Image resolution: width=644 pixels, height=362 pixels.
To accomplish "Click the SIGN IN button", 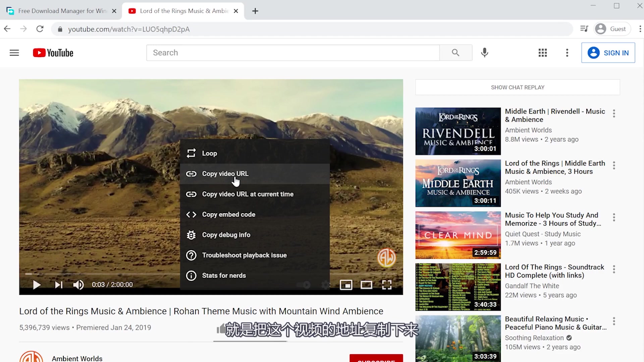I will click(x=608, y=53).
